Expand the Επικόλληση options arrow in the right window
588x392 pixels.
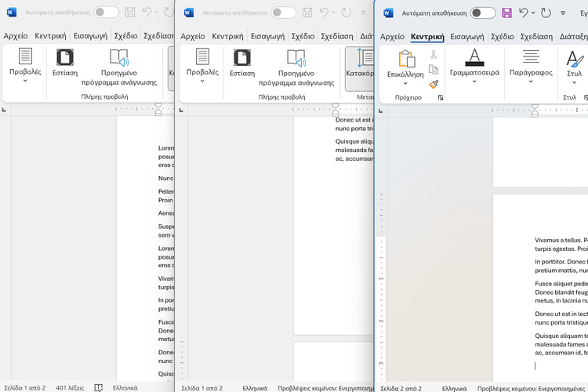tap(405, 83)
